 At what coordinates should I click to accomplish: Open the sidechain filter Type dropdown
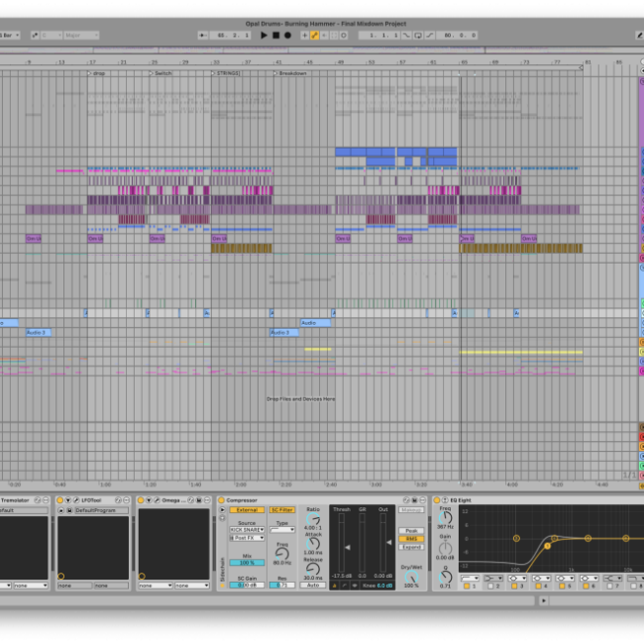pyautogui.click(x=282, y=529)
